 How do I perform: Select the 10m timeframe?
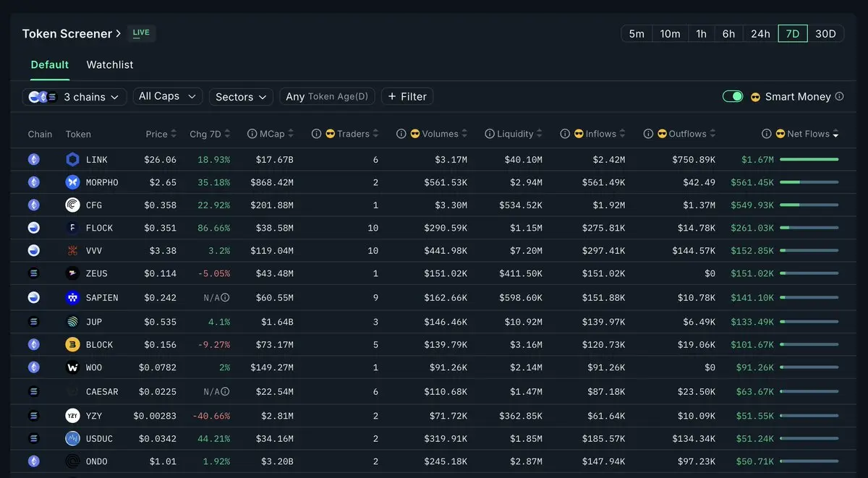pyautogui.click(x=670, y=34)
